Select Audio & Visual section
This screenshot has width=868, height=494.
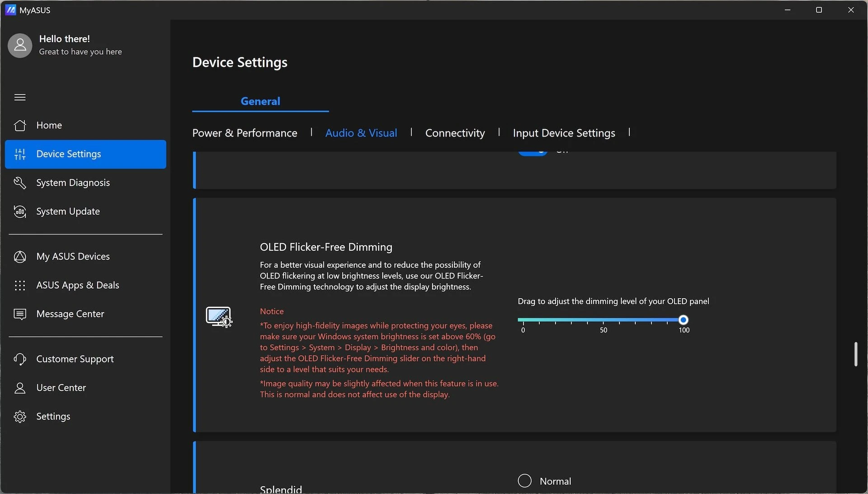point(361,133)
